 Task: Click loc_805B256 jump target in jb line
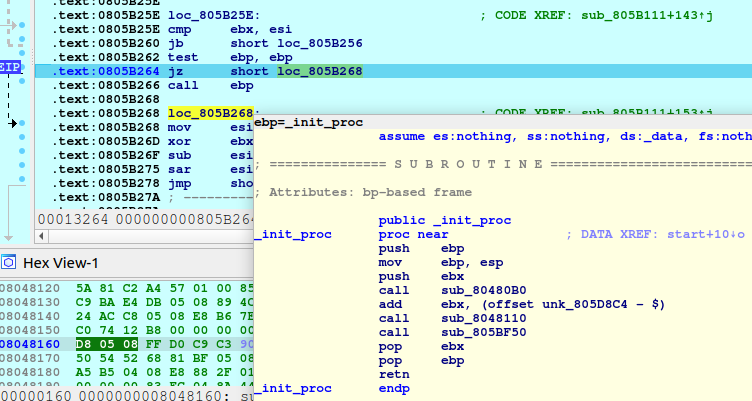pyautogui.click(x=320, y=44)
